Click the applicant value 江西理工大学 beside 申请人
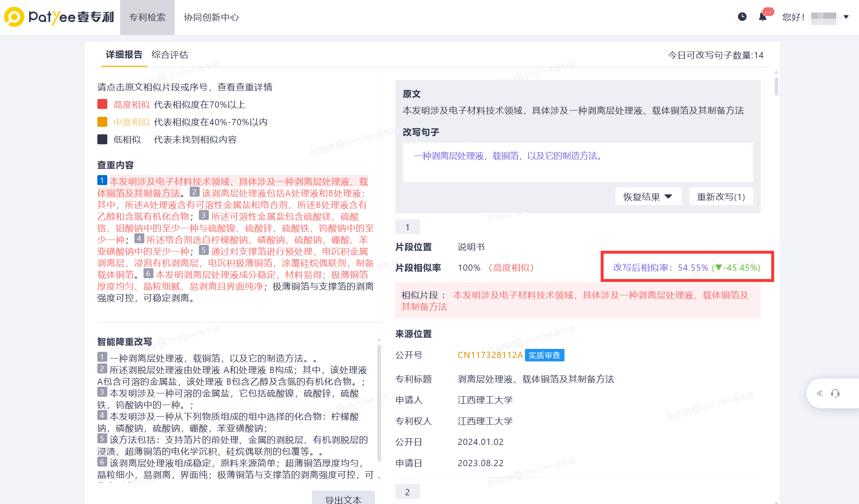This screenshot has height=504, width=859. (485, 400)
